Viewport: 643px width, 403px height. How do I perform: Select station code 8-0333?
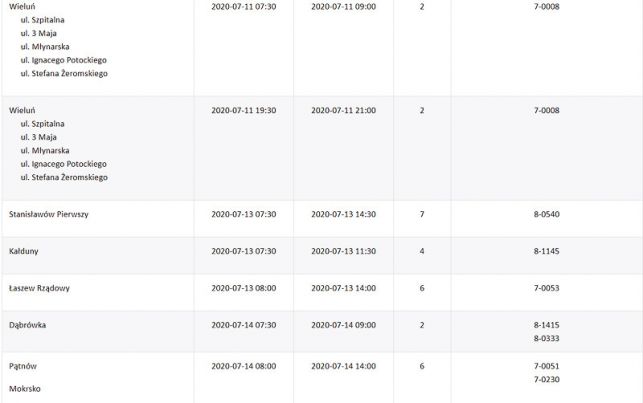point(546,339)
